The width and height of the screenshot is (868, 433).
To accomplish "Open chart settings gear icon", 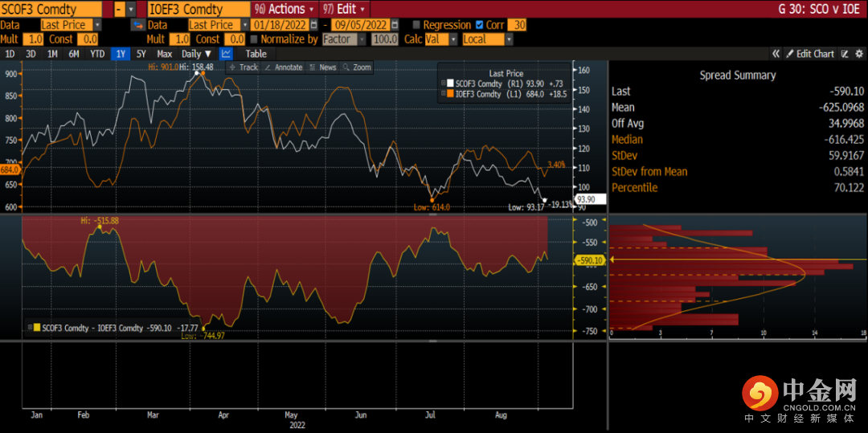I will (x=859, y=54).
